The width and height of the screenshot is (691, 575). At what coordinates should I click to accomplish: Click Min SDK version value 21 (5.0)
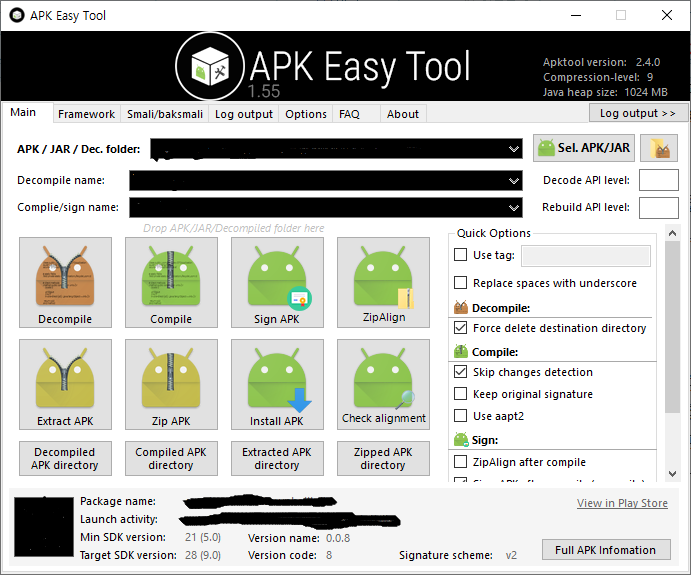(x=203, y=537)
